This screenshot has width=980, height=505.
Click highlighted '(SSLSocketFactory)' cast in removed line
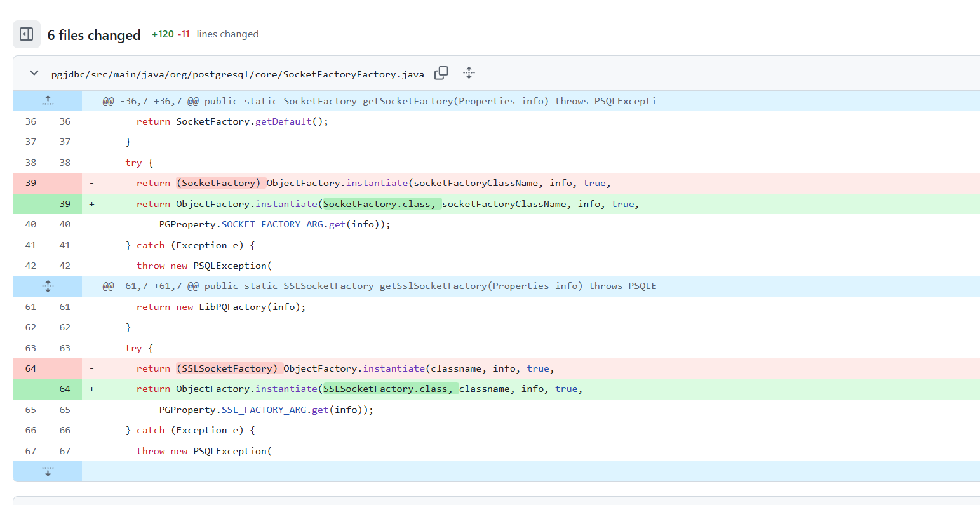[229, 368]
